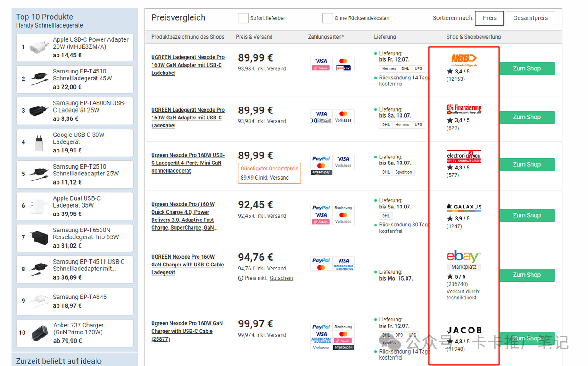The width and height of the screenshot is (588, 366).
Task: Click the 92,45 € price
Action: pos(255,205)
